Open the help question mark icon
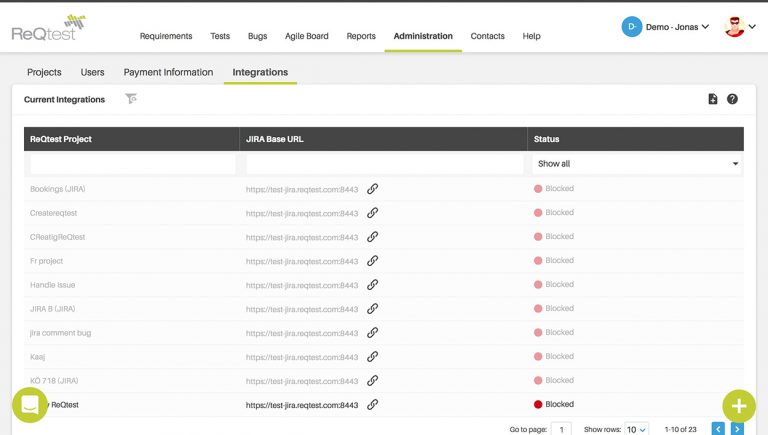 732,99
